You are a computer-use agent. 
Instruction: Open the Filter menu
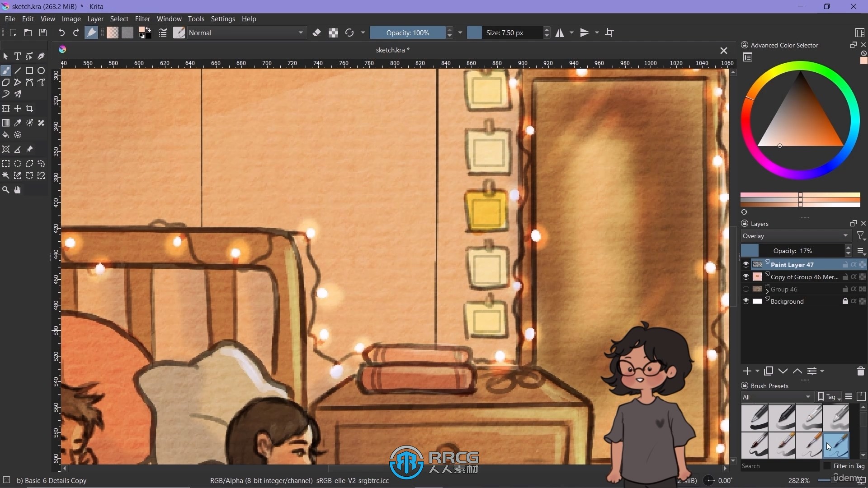(142, 19)
